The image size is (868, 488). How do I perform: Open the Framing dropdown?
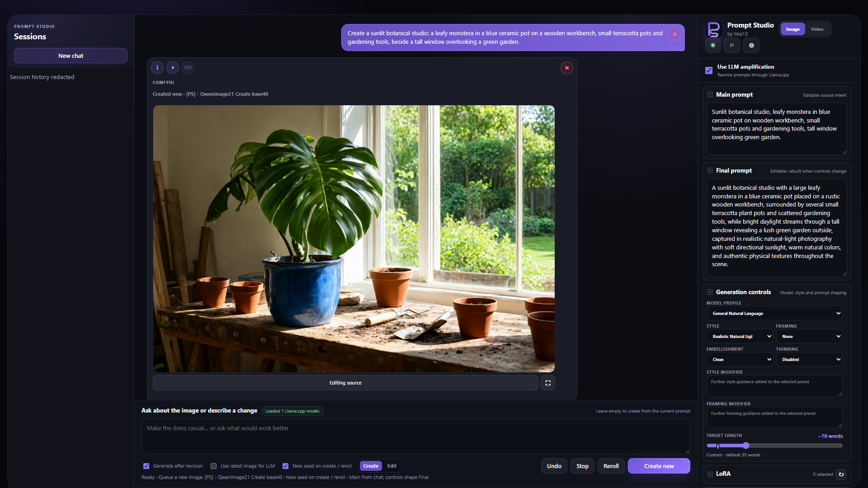(x=809, y=337)
